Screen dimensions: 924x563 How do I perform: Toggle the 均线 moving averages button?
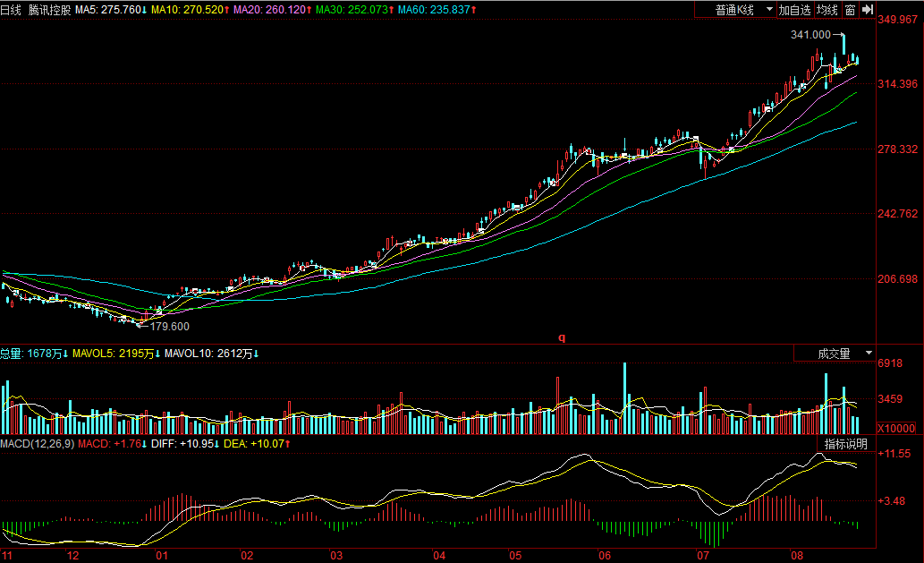click(827, 10)
